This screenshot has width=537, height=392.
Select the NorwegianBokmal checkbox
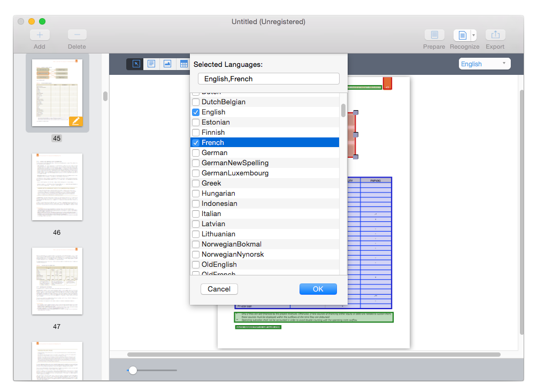pyautogui.click(x=196, y=244)
